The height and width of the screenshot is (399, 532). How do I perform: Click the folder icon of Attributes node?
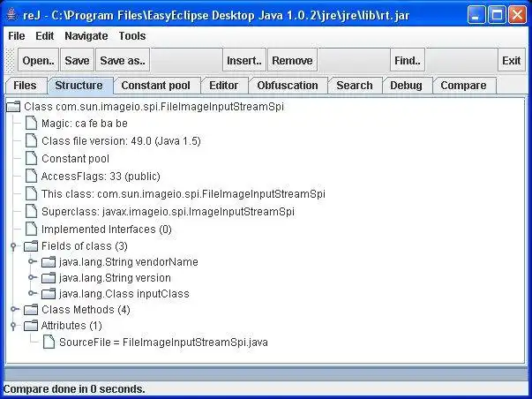point(31,326)
